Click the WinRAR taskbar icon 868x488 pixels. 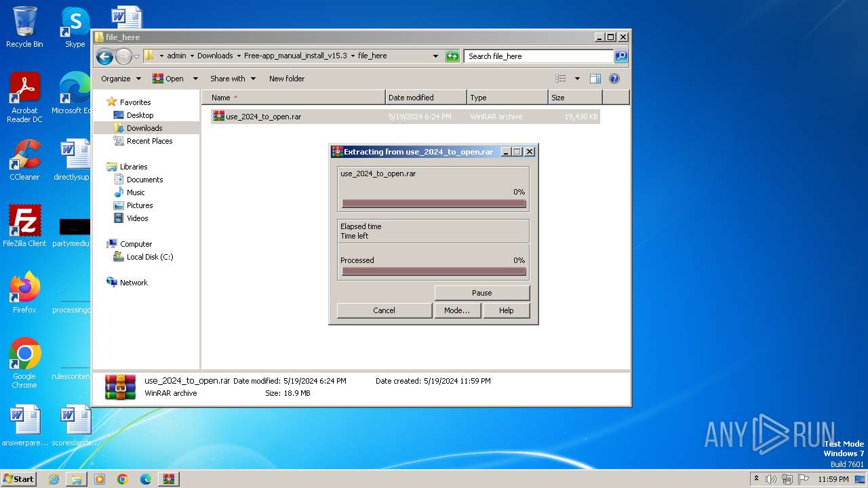[x=169, y=479]
